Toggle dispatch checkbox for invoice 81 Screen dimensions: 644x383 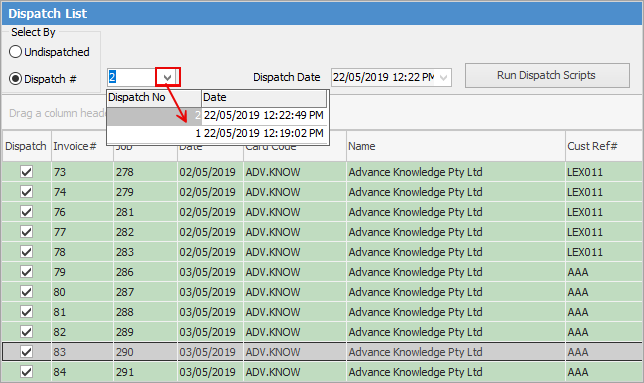click(x=26, y=312)
